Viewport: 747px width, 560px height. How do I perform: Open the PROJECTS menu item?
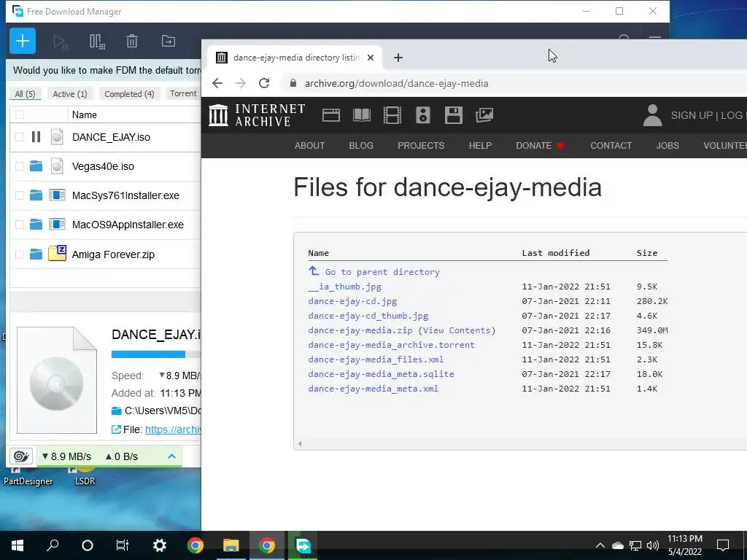pos(421,146)
